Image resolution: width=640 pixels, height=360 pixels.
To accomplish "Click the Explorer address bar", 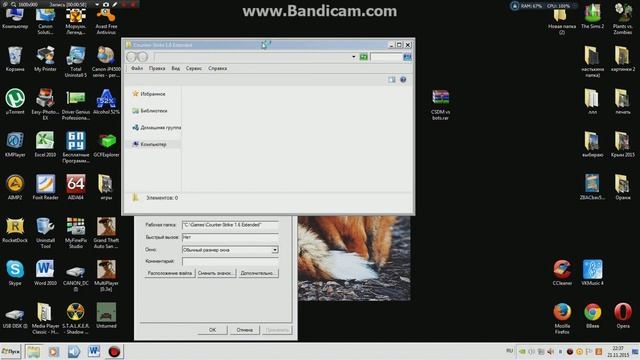I will point(253,57).
